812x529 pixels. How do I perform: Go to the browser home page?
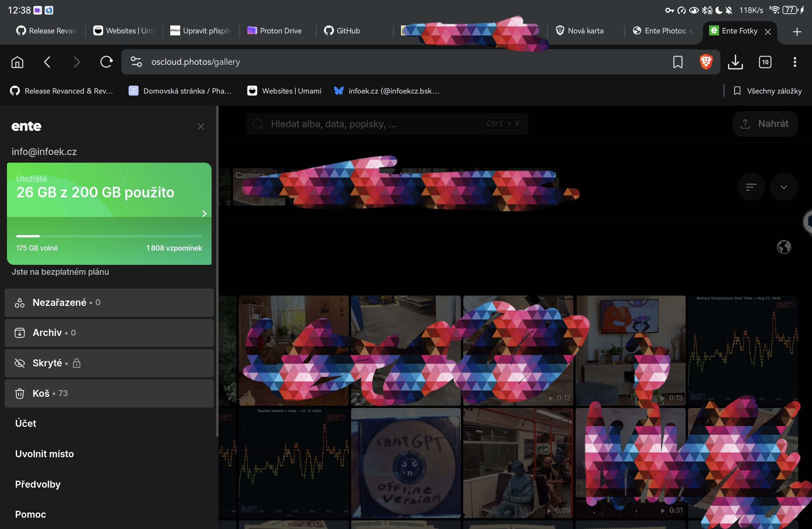[18, 62]
